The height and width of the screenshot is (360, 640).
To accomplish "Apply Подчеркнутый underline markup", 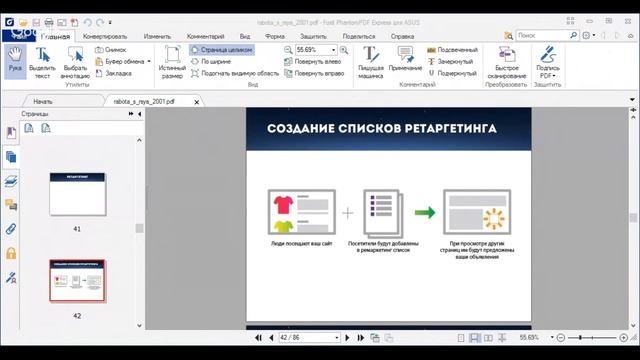I will (x=452, y=73).
